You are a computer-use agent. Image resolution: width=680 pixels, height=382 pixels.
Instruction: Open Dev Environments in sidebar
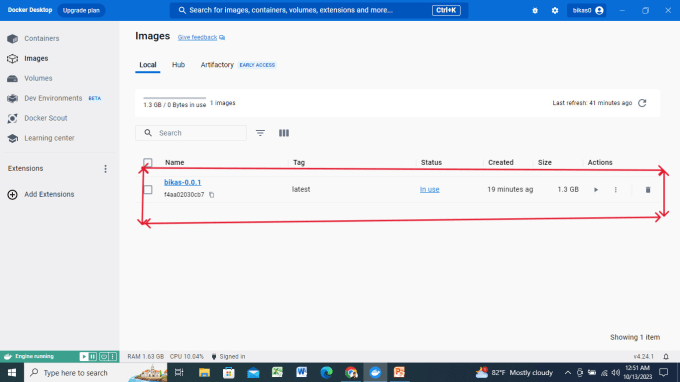pos(53,98)
